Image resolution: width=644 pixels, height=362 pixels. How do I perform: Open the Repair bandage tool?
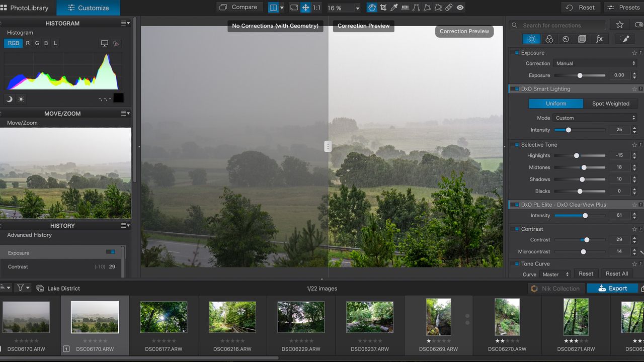pyautogui.click(x=449, y=8)
